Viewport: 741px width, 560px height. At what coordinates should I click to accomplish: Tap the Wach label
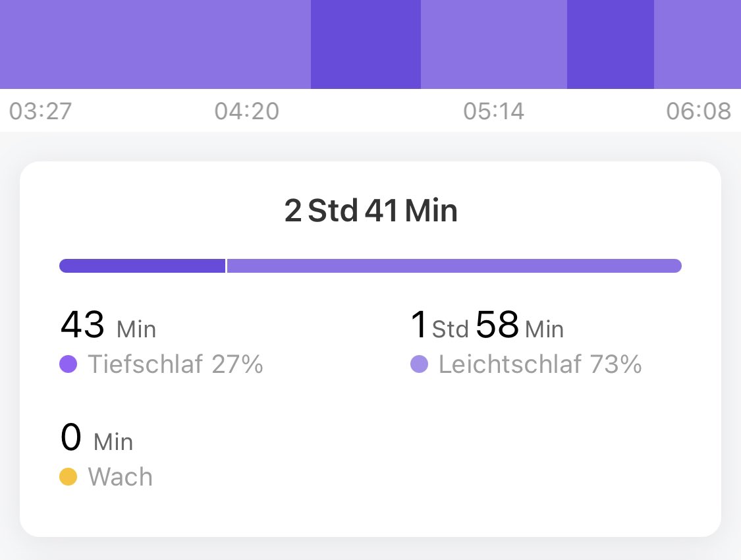pos(120,476)
